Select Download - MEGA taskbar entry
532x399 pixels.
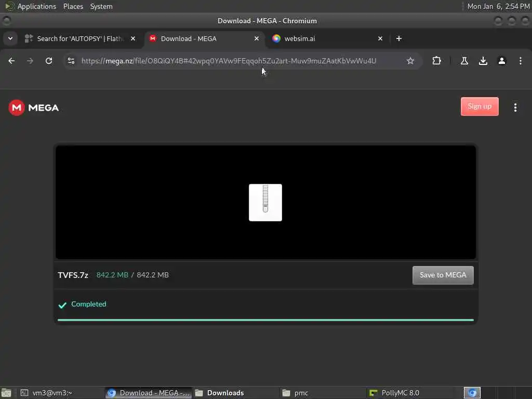click(149, 393)
